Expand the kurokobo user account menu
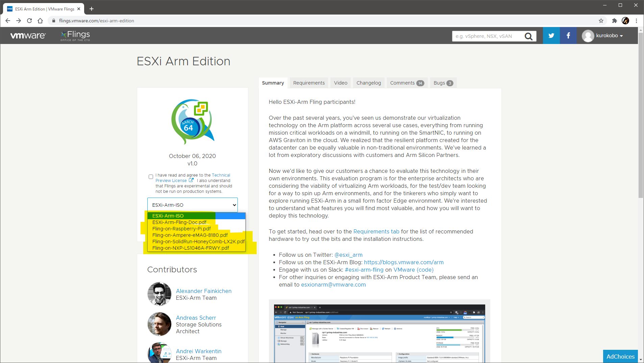 coord(603,36)
